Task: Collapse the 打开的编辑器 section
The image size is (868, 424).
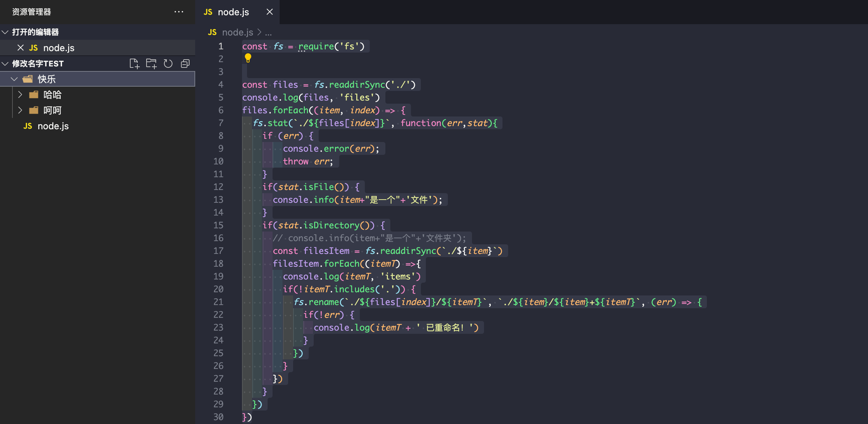Action: tap(5, 32)
